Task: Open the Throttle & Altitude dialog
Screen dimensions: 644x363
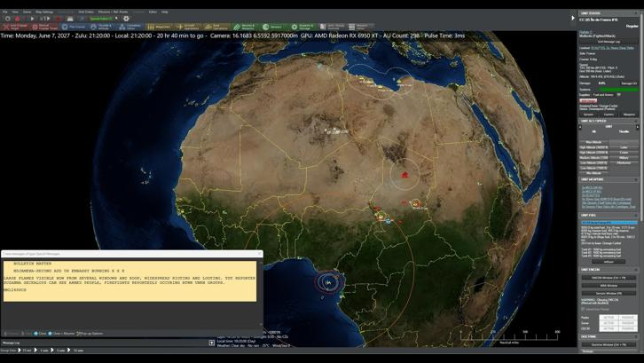Action: 101,27
